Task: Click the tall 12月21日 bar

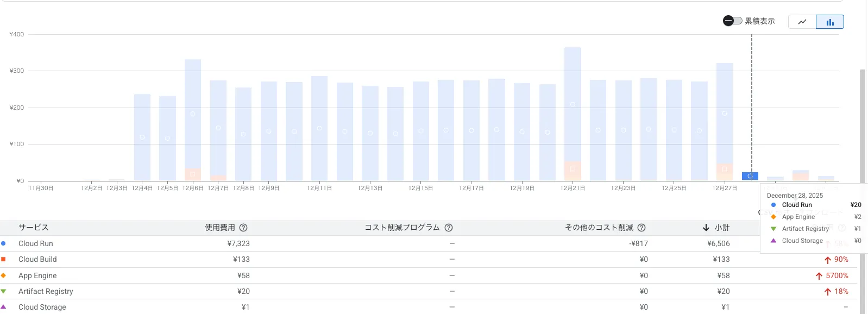Action: pos(573,114)
